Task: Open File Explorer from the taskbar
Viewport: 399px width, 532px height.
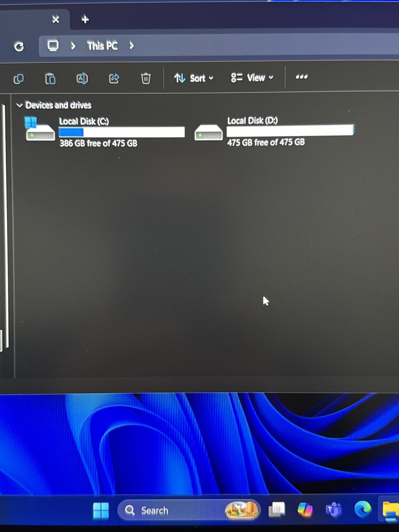Action: 390,510
